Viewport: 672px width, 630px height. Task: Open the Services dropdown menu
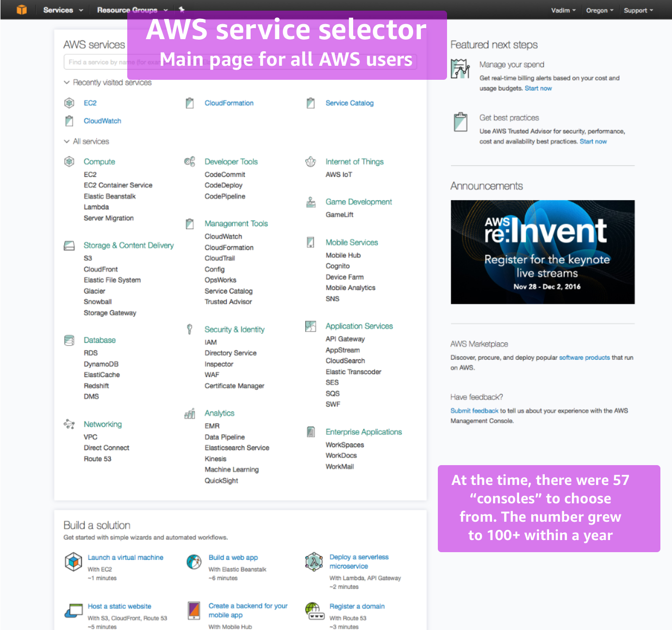click(x=63, y=10)
